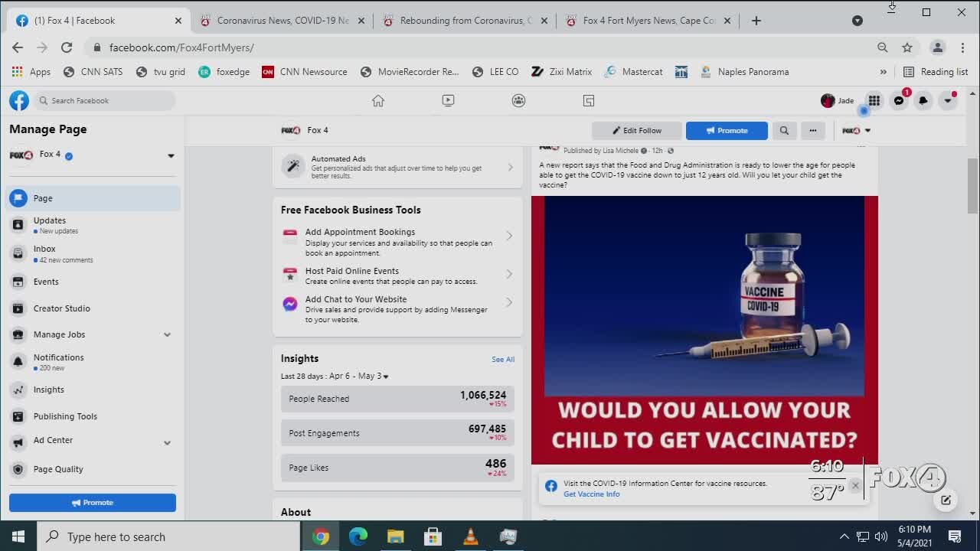The width and height of the screenshot is (980, 551).
Task: Expand the Manage Jobs section
Action: [x=167, y=334]
